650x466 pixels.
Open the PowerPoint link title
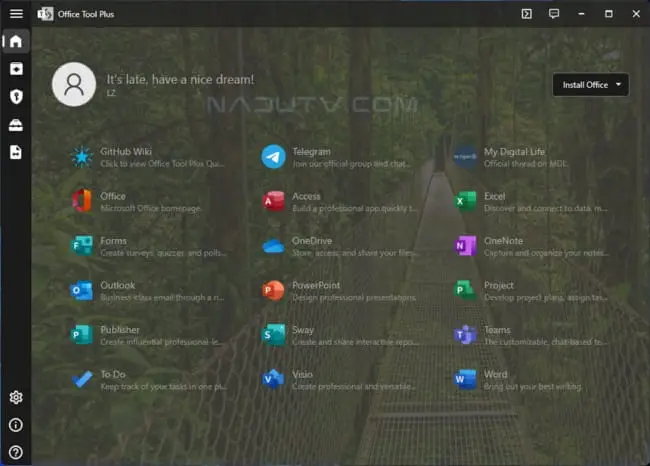coord(316,285)
